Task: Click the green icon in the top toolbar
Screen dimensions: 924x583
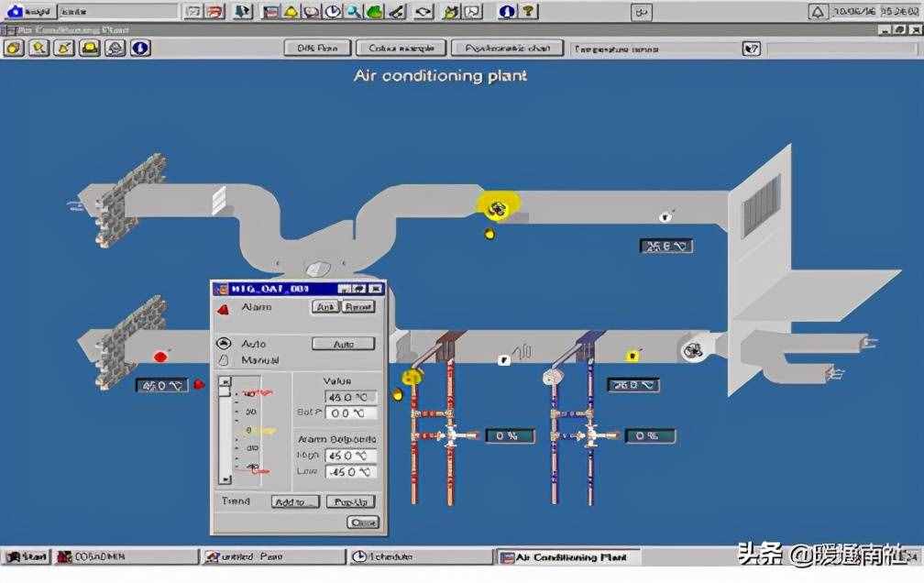Action: point(375,11)
